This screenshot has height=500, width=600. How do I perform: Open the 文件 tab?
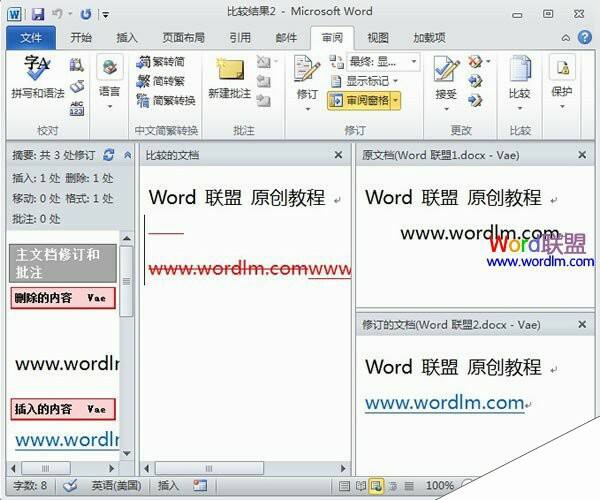(x=31, y=38)
